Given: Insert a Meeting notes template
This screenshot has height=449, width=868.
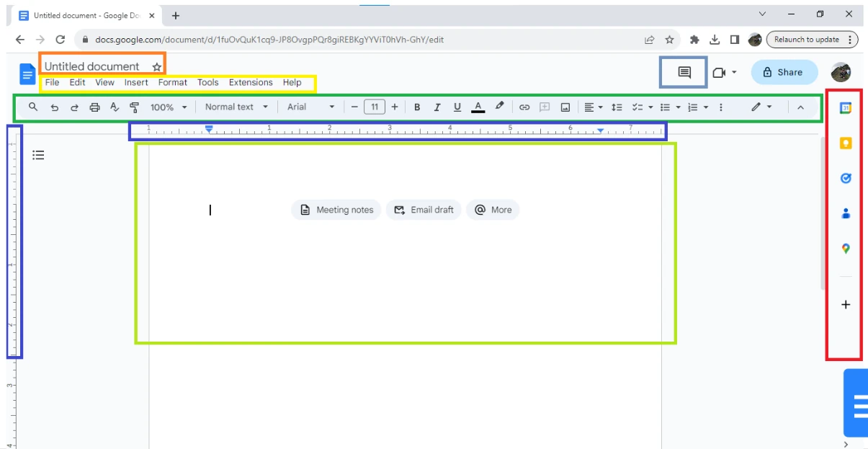Looking at the screenshot, I should (336, 210).
